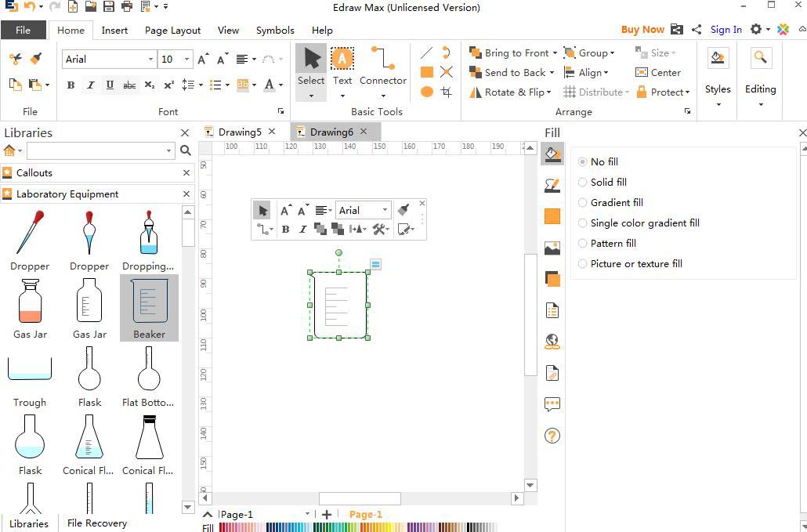Toggle Italic in the ribbon Font group
The height and width of the screenshot is (532, 807).
[91, 85]
